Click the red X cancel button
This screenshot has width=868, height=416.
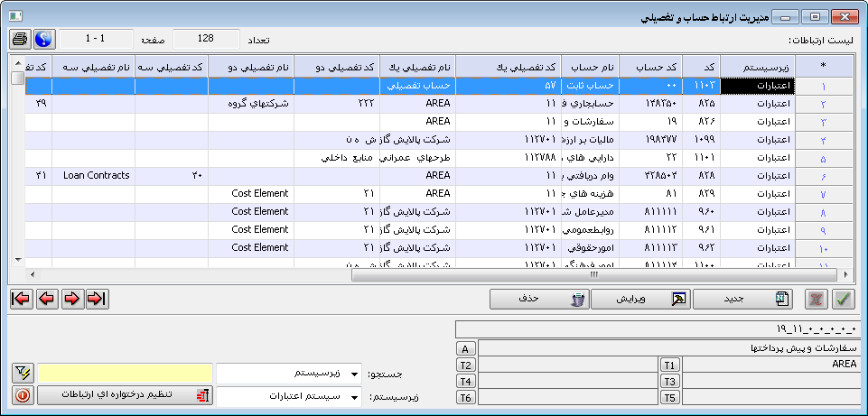pos(817,300)
